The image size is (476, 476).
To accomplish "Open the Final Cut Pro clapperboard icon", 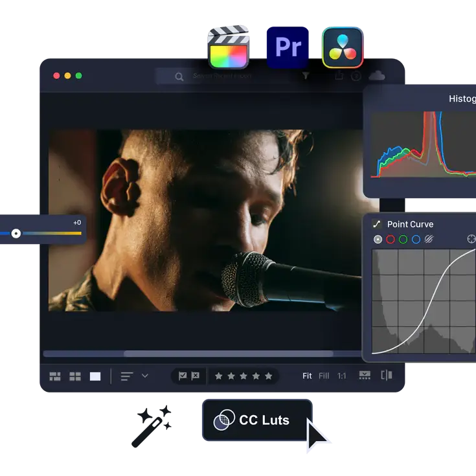I will coord(228,47).
